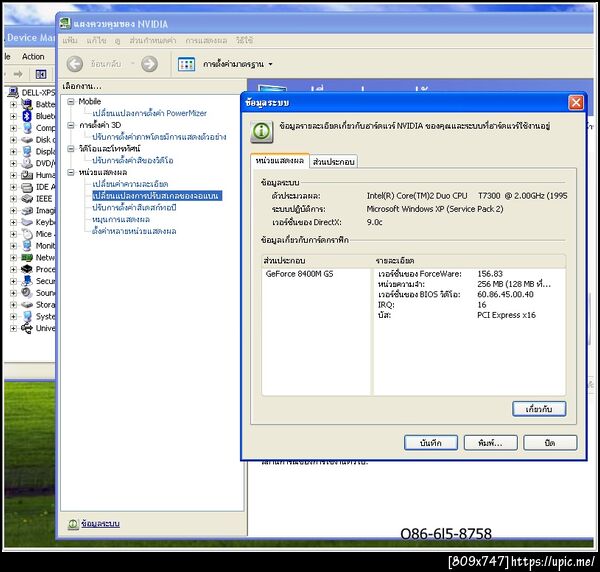Collapse the Mobile tree node
This screenshot has height=572, width=600.
(x=71, y=102)
